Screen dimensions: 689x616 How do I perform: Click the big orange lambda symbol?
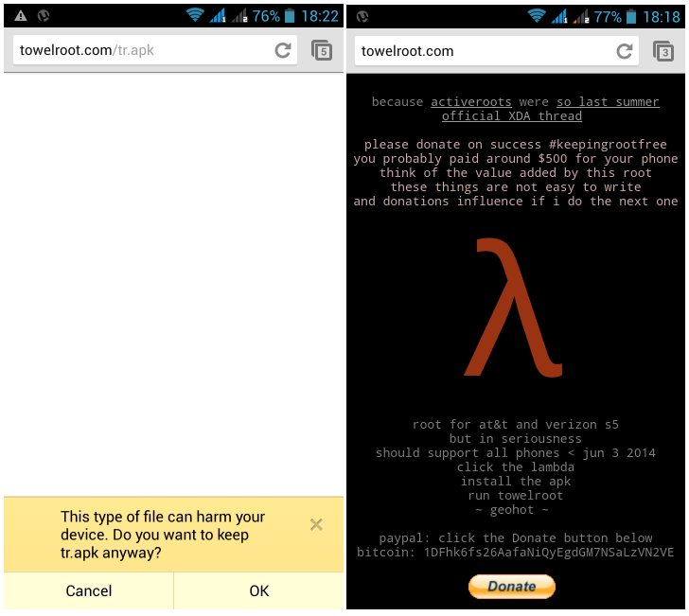pyautogui.click(x=513, y=308)
